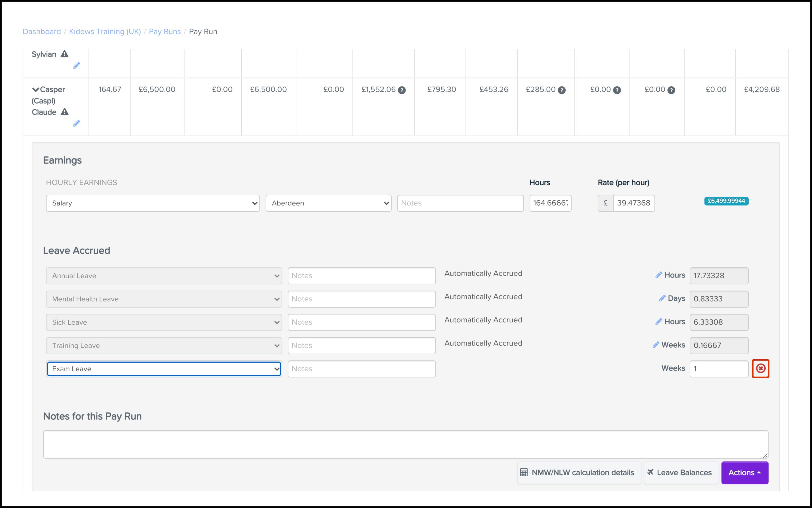Click pencil edit icon under Casper Claude

coord(77,124)
